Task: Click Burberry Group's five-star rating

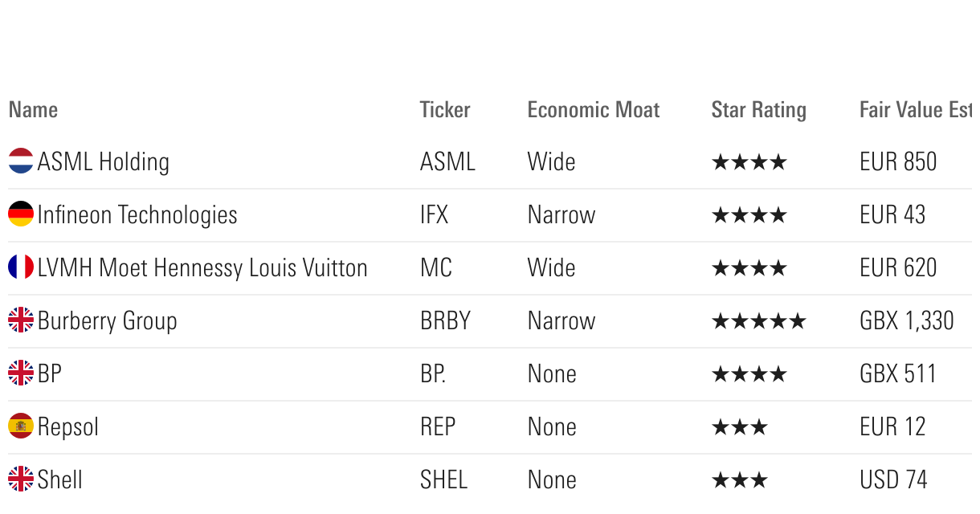Action: [758, 321]
